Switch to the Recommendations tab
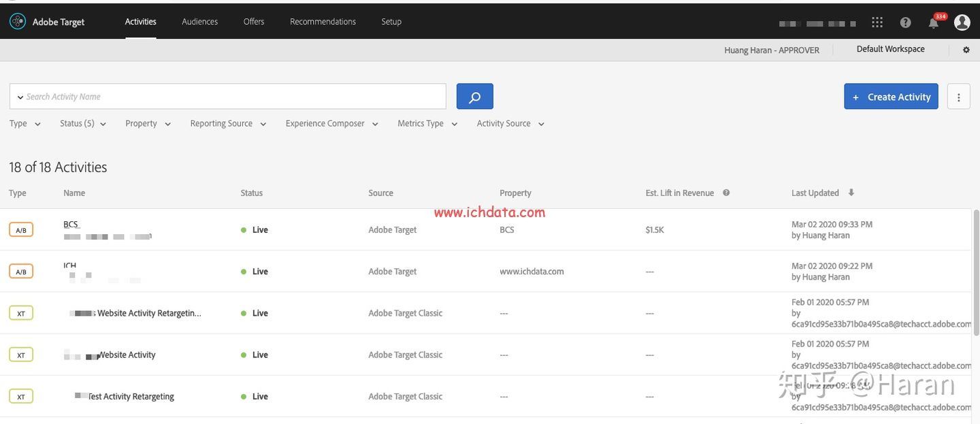The width and height of the screenshot is (980, 424). 323,22
